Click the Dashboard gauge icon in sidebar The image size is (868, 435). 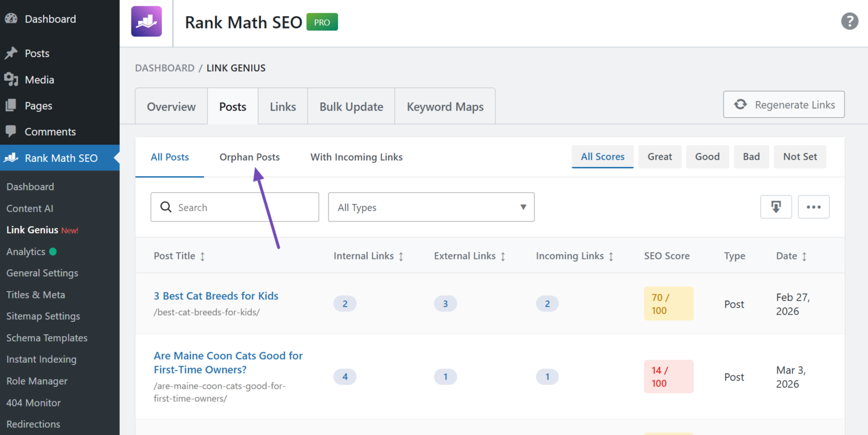coord(11,19)
